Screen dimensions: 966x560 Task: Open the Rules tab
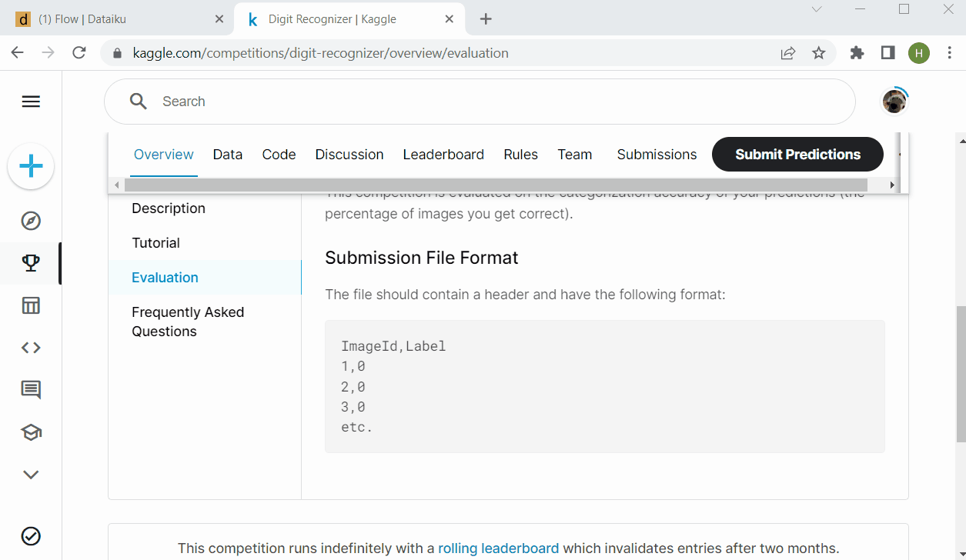521,155
